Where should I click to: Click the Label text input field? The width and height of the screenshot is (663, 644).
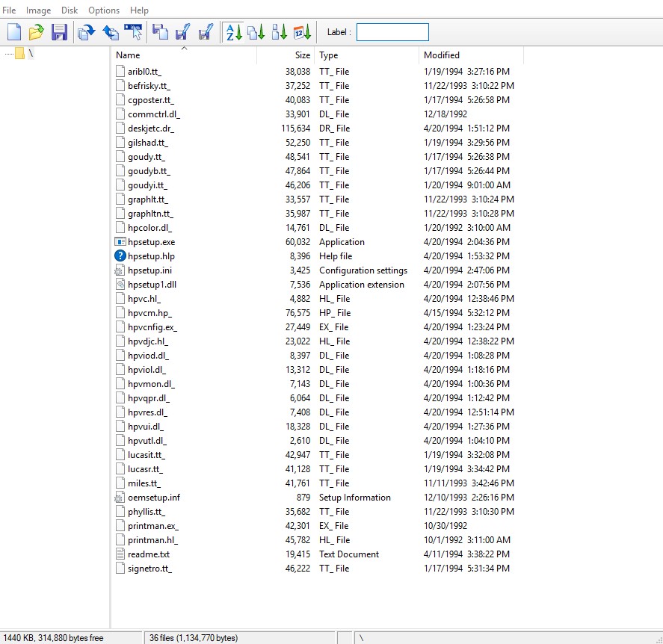pyautogui.click(x=392, y=32)
